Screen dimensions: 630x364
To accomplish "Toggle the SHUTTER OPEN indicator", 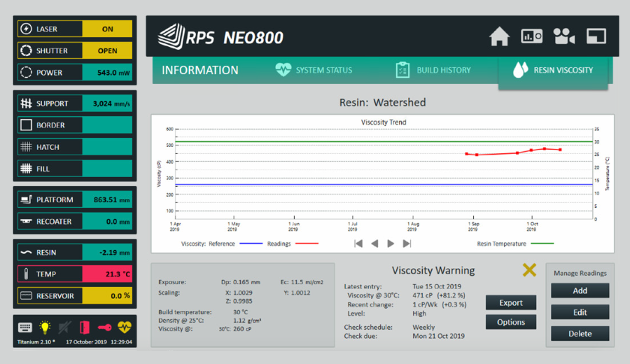I will click(x=107, y=50).
